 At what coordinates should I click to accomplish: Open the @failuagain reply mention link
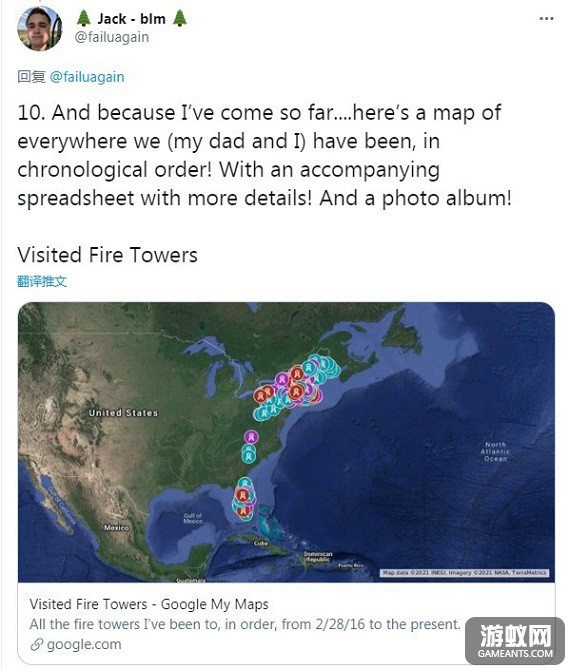click(x=87, y=77)
